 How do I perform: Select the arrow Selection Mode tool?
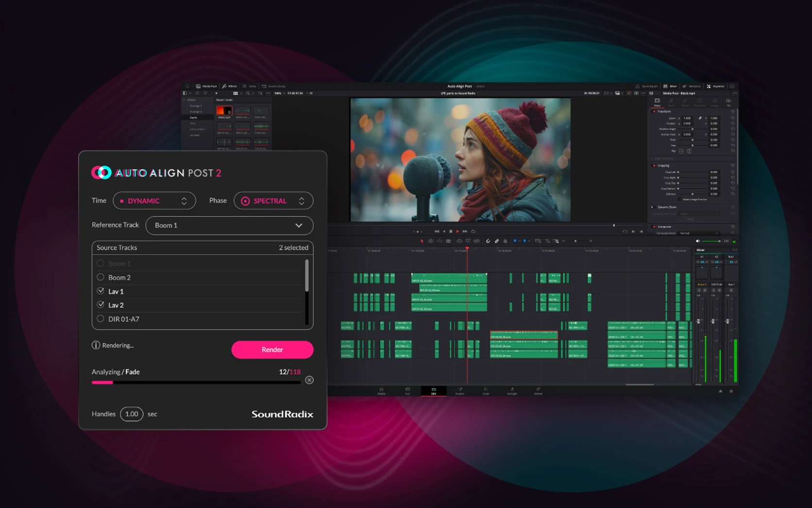tap(422, 241)
